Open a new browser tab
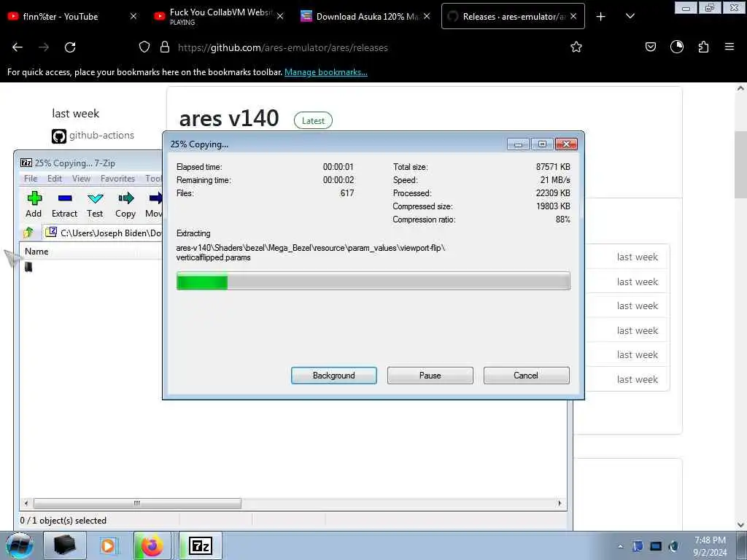 [601, 17]
